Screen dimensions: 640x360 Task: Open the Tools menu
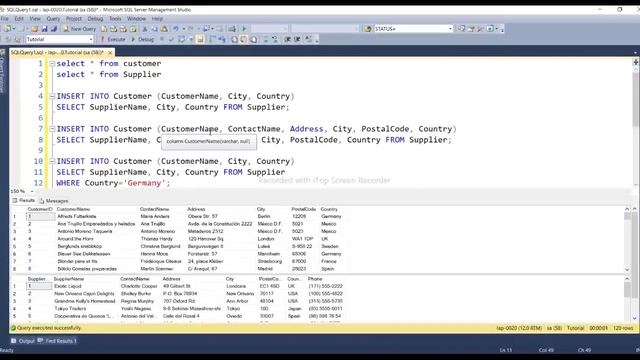(115, 19)
